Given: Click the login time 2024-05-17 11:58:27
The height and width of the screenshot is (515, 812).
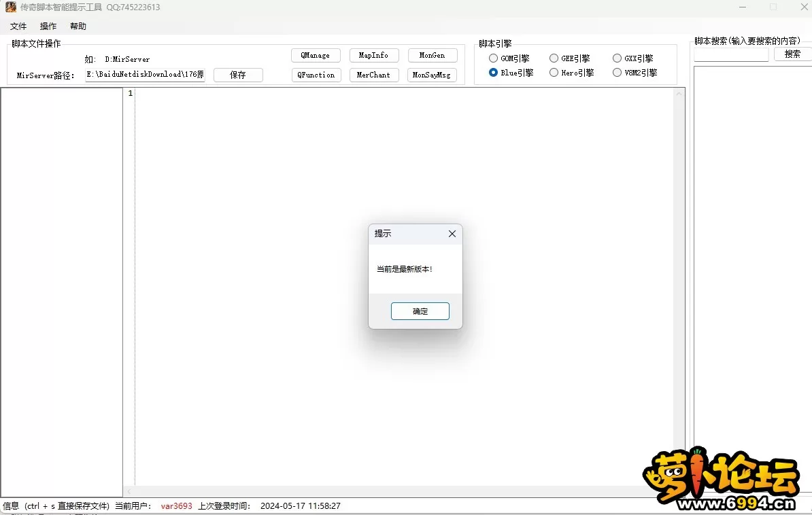Looking at the screenshot, I should (x=301, y=506).
